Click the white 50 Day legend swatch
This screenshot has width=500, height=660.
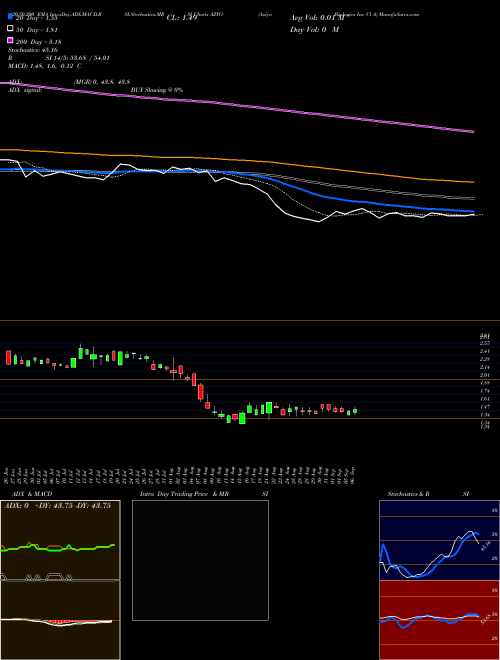pyautogui.click(x=10, y=29)
